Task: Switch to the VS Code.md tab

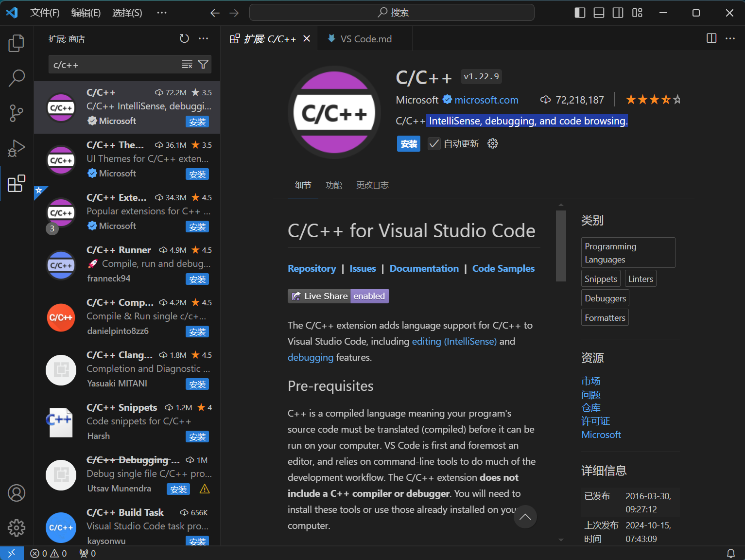Action: [365, 39]
